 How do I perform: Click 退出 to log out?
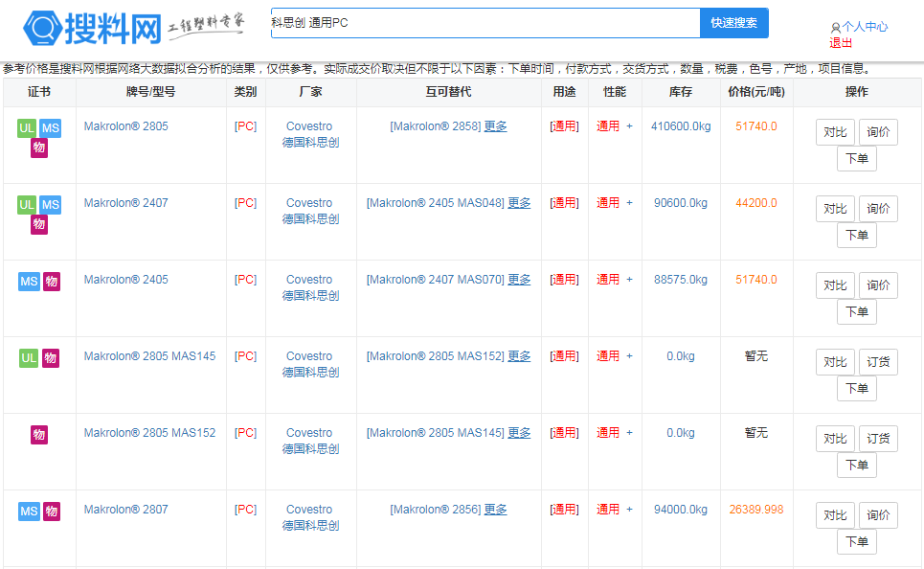click(841, 43)
